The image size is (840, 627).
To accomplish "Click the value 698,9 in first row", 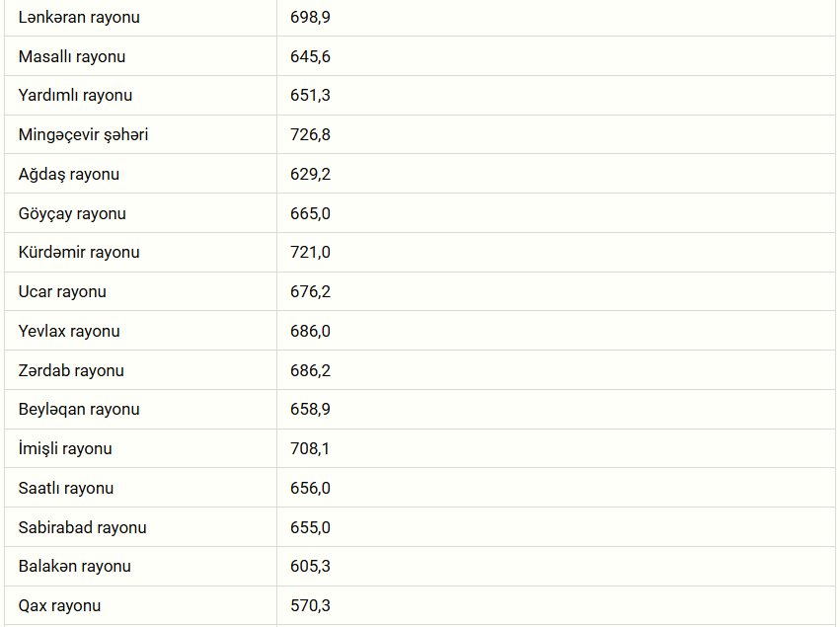I will tap(310, 18).
